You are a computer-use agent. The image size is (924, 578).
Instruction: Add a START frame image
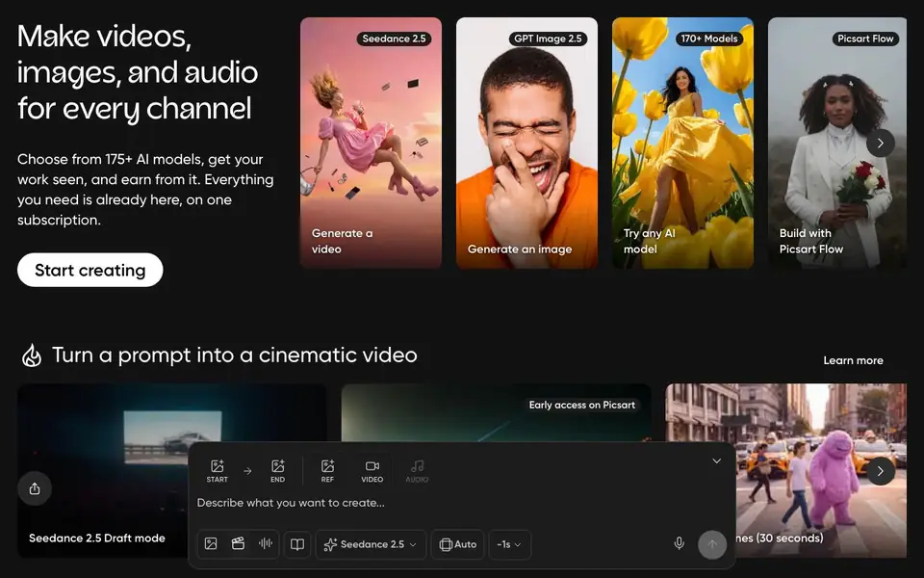(x=217, y=471)
